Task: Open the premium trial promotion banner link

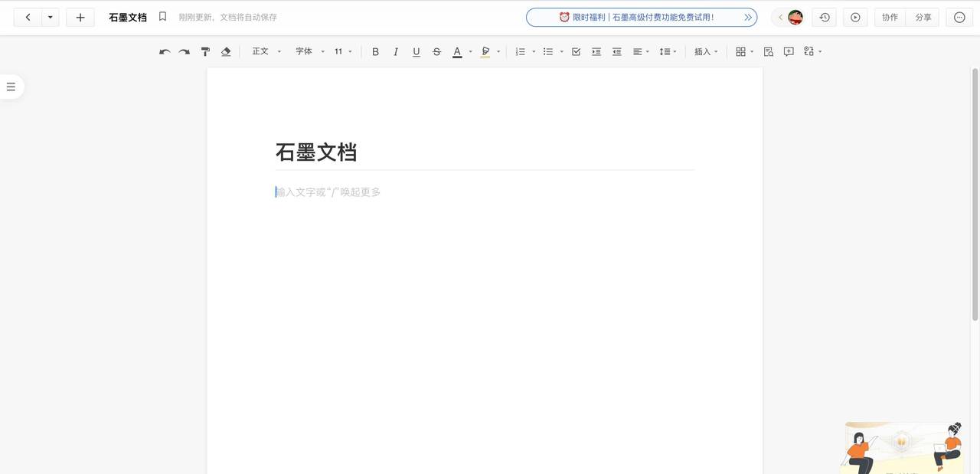Action: pos(642,16)
